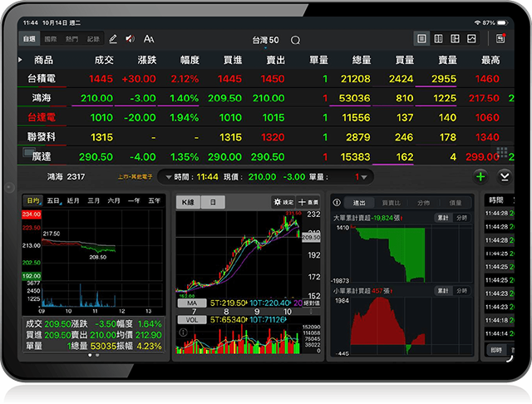Open info icon in 進出 panel
Image resolution: width=532 pixels, height=404 pixels.
tap(337, 203)
